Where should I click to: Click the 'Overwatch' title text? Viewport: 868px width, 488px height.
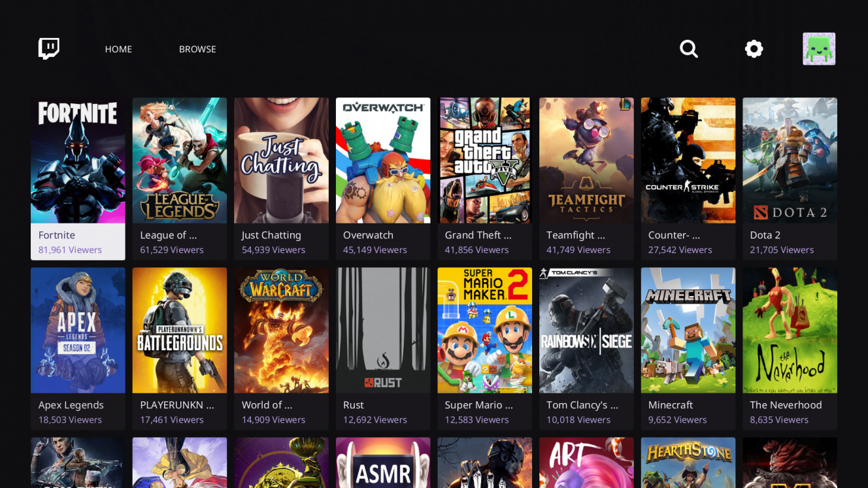(368, 235)
